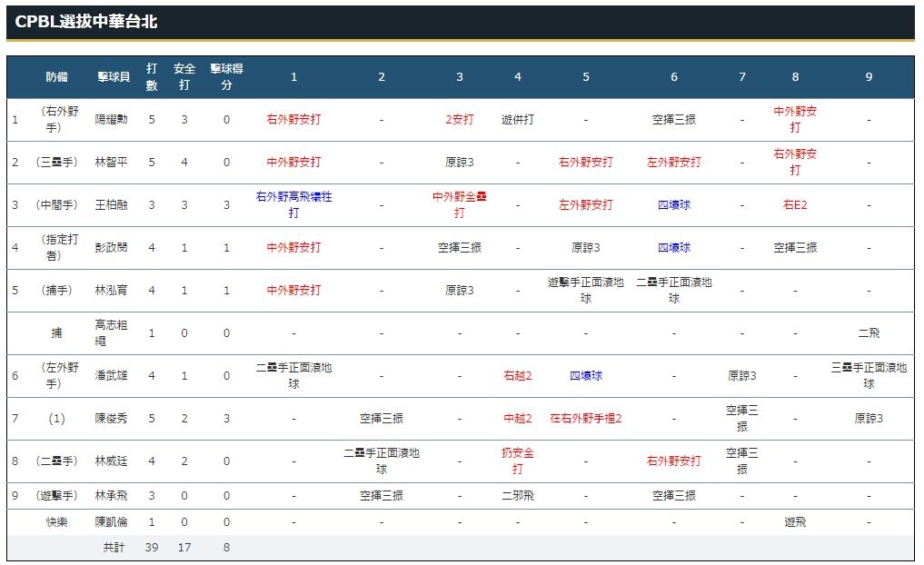Click player name '林智平'

coord(111,162)
